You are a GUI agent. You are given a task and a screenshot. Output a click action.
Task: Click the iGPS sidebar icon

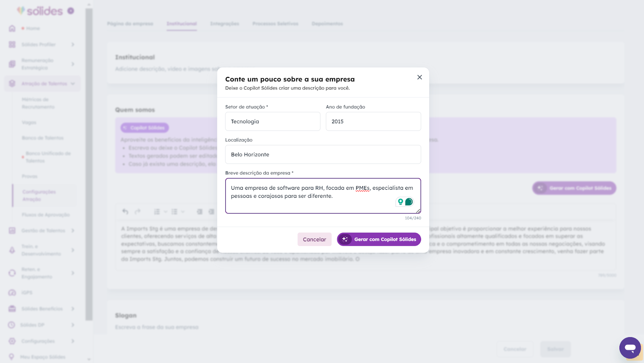pyautogui.click(x=12, y=292)
